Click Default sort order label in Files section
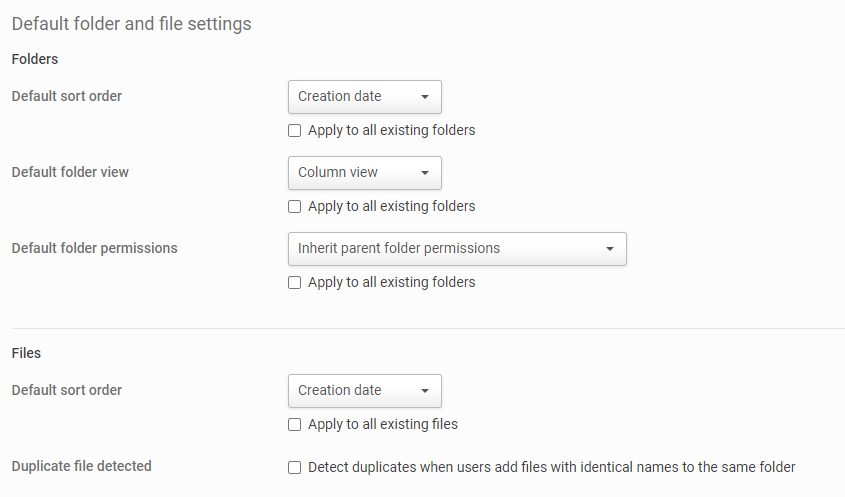 66,390
